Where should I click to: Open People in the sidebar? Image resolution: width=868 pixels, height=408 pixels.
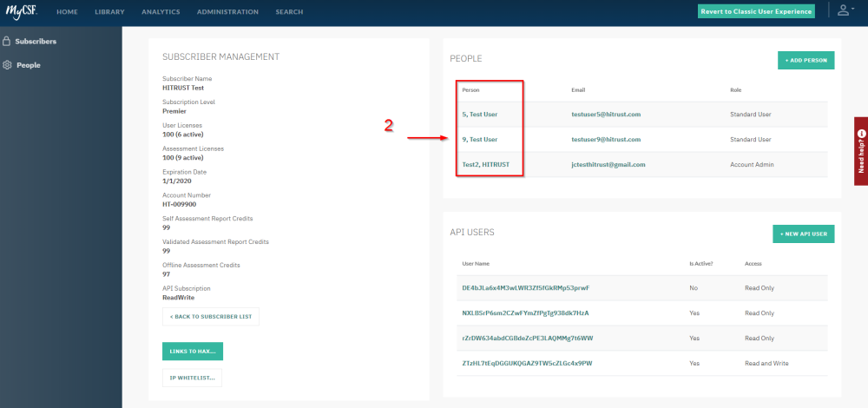(x=29, y=65)
